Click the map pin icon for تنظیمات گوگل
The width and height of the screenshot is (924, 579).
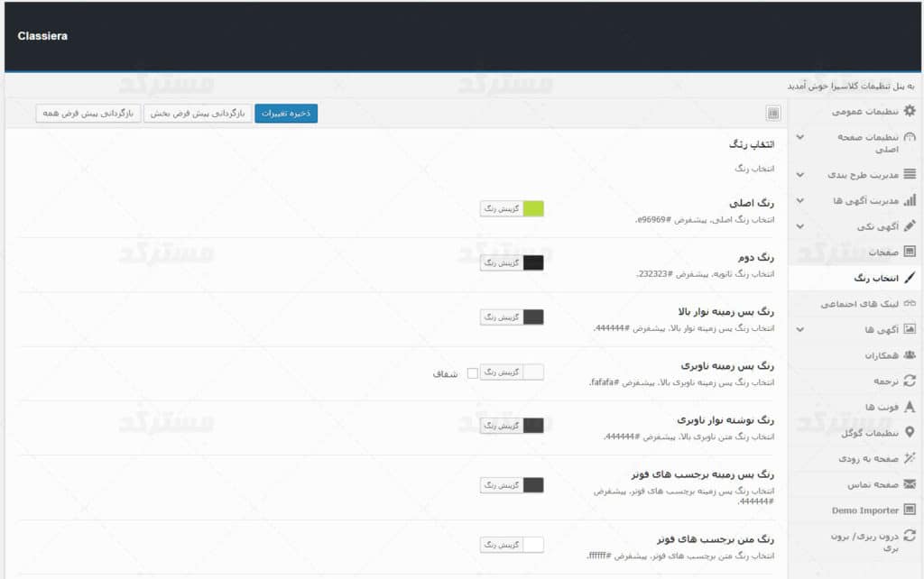(x=910, y=432)
